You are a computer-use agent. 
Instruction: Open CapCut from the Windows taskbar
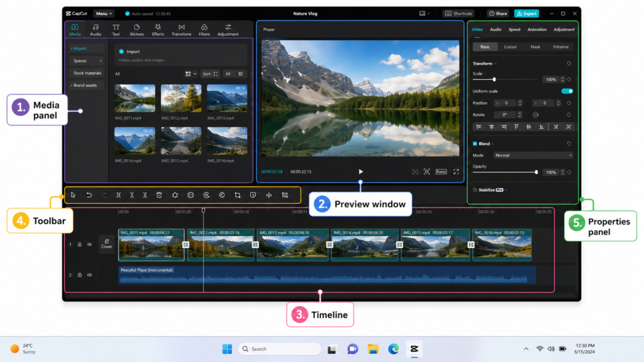[414, 349]
